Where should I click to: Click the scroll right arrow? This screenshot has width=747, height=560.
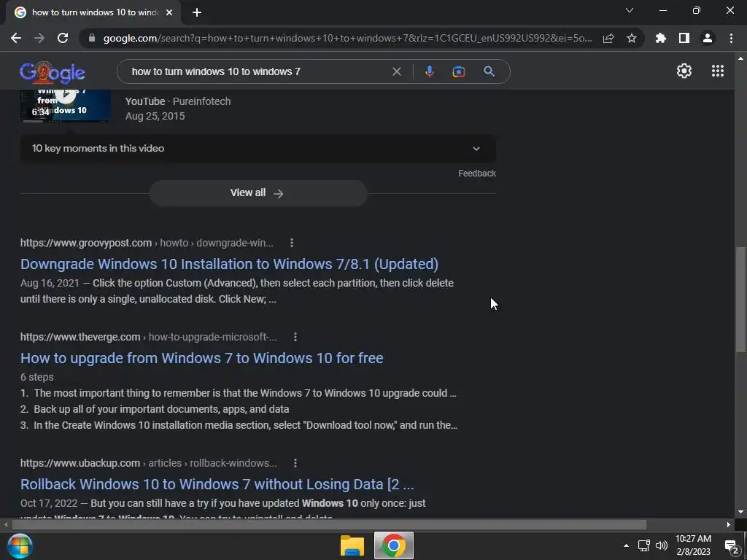point(729,525)
